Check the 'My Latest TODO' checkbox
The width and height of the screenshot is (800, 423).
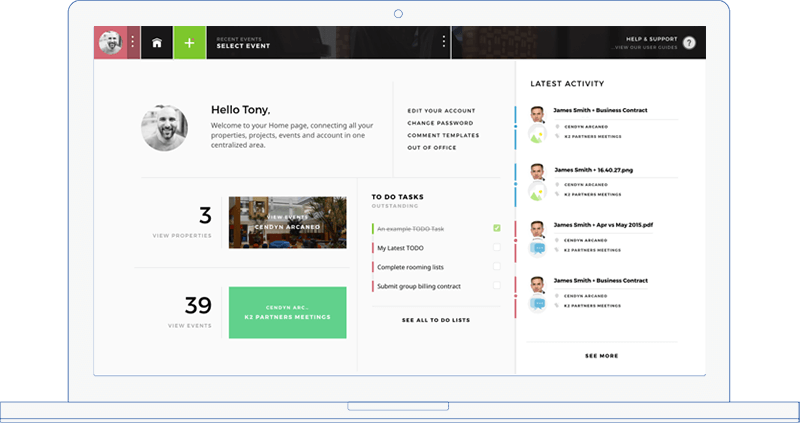pyautogui.click(x=497, y=247)
